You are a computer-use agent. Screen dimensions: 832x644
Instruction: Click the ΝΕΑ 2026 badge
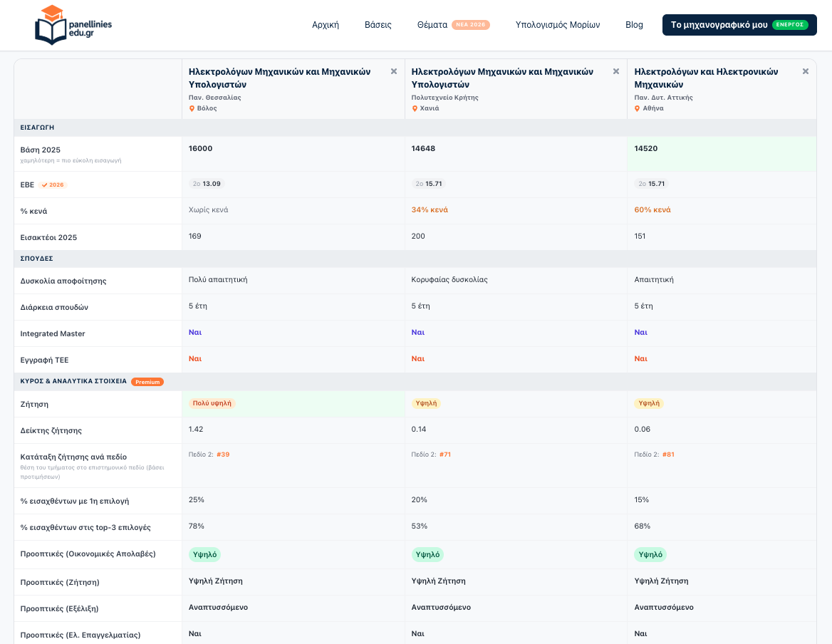click(471, 25)
